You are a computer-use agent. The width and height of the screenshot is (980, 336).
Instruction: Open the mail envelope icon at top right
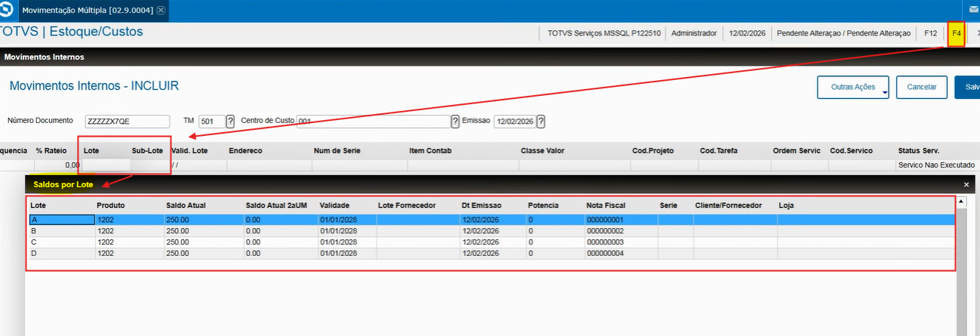point(974,11)
